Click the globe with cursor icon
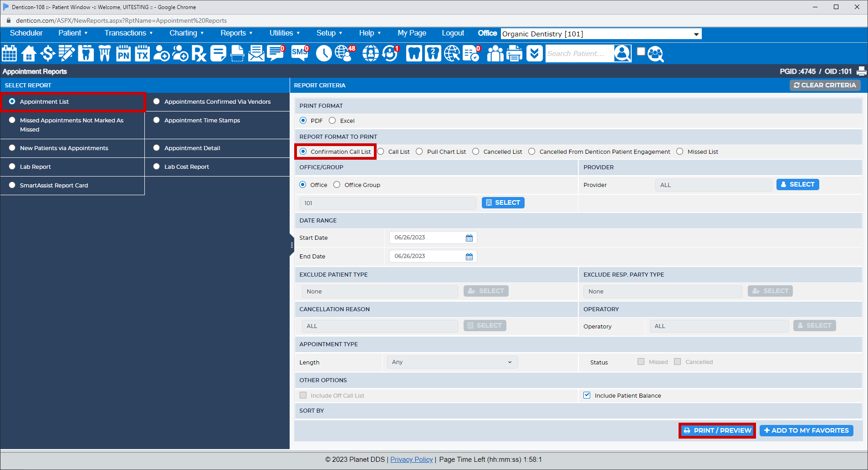The width and height of the screenshot is (868, 470). (x=452, y=53)
